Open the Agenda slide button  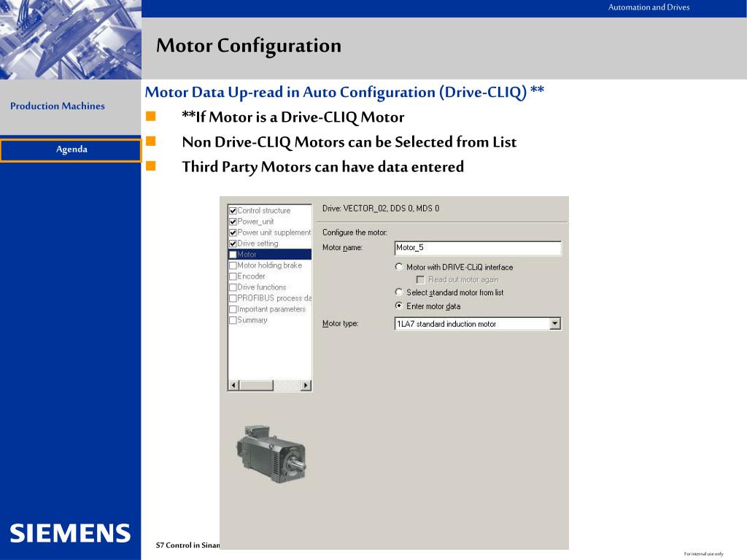(71, 150)
